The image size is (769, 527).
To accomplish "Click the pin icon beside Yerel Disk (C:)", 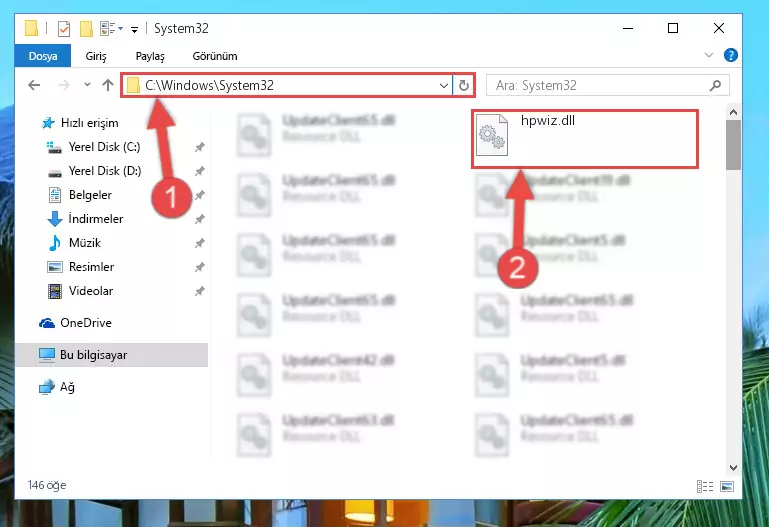I will coord(200,147).
